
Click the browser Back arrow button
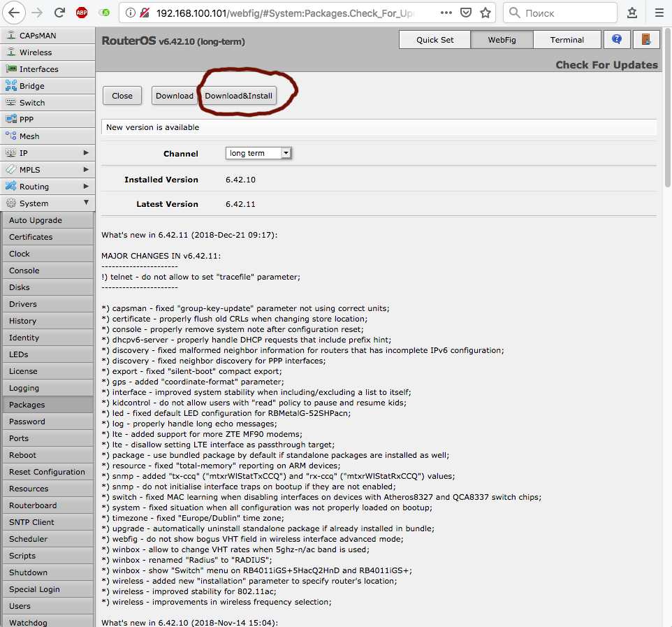pyautogui.click(x=14, y=13)
